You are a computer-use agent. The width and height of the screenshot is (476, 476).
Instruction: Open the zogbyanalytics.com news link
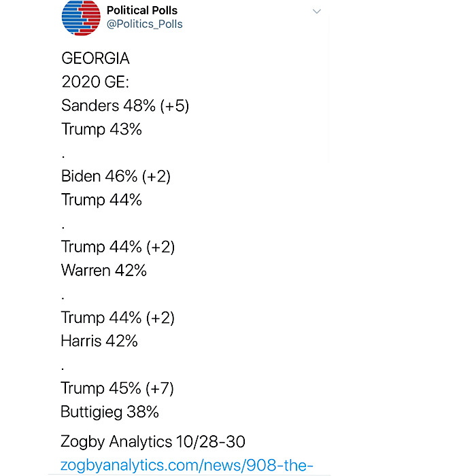pyautogui.click(x=187, y=465)
